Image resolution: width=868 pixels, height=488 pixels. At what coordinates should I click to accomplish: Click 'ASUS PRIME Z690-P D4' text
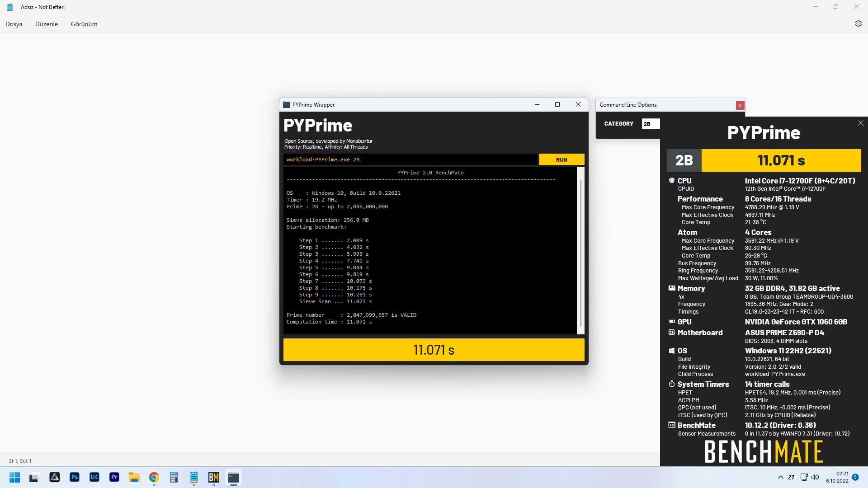coord(784,333)
